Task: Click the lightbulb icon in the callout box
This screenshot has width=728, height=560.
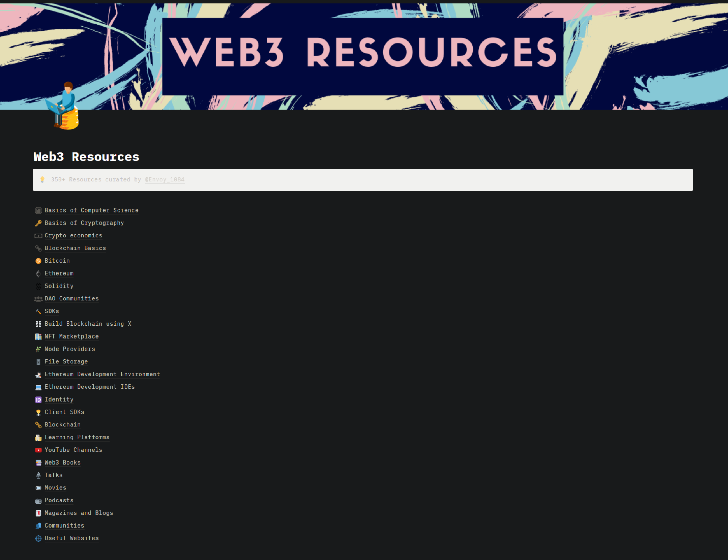Action: [x=43, y=180]
